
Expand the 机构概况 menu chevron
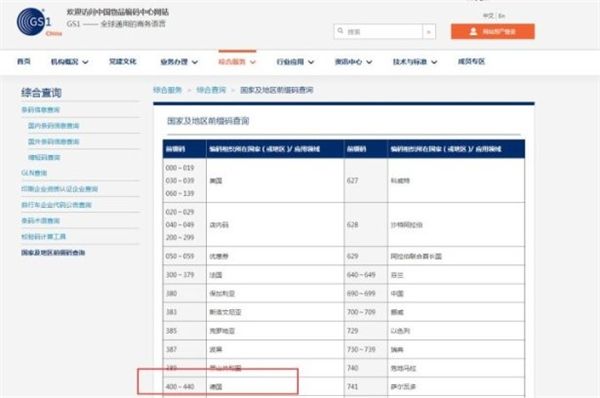click(x=85, y=62)
